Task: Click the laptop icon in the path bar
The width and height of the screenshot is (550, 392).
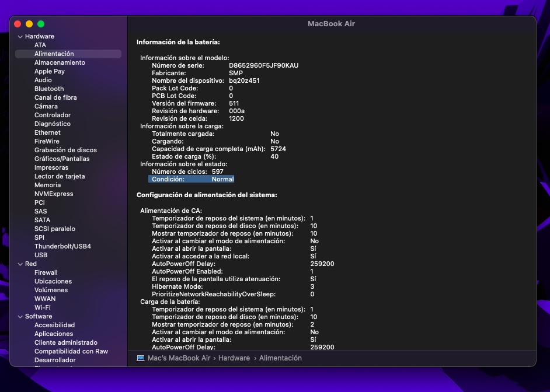Action: (x=141, y=358)
